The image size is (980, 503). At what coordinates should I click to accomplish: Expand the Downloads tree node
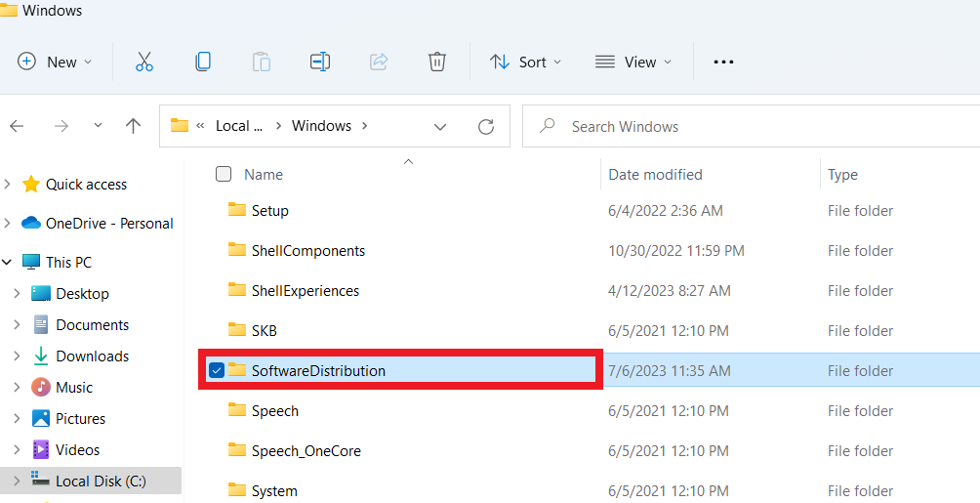click(17, 356)
